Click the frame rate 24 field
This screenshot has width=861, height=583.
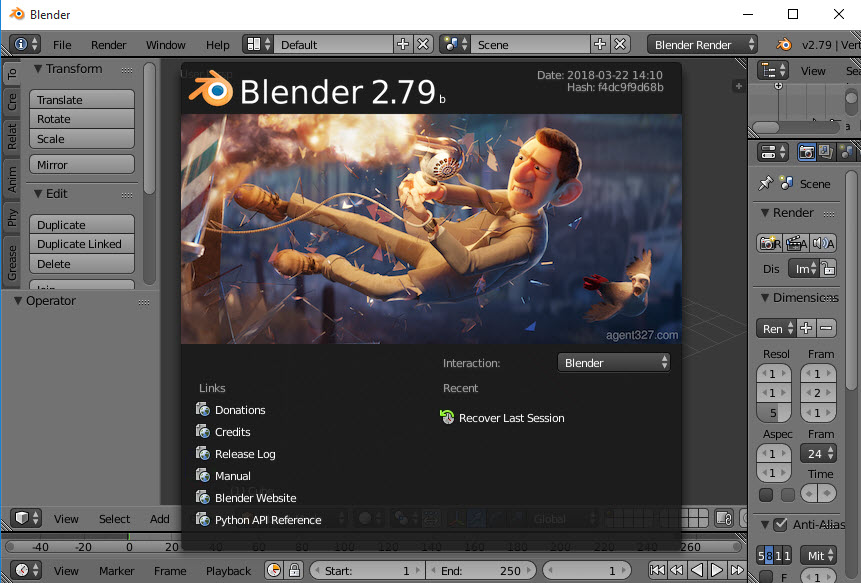(818, 453)
